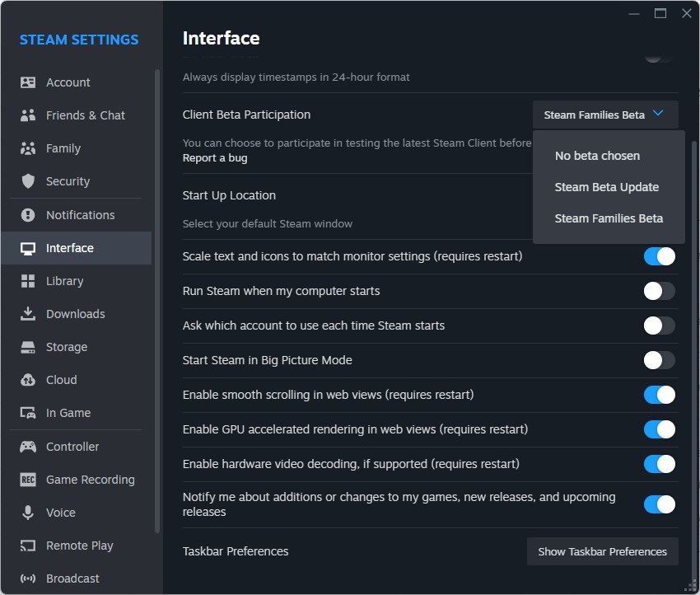Click the Family group icon
700x595 pixels.
pyautogui.click(x=28, y=148)
